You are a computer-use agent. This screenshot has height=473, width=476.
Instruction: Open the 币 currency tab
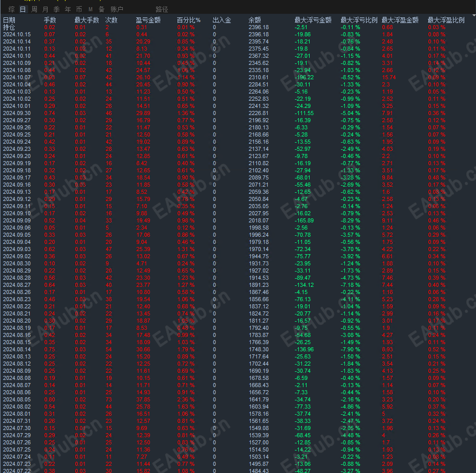click(x=79, y=9)
